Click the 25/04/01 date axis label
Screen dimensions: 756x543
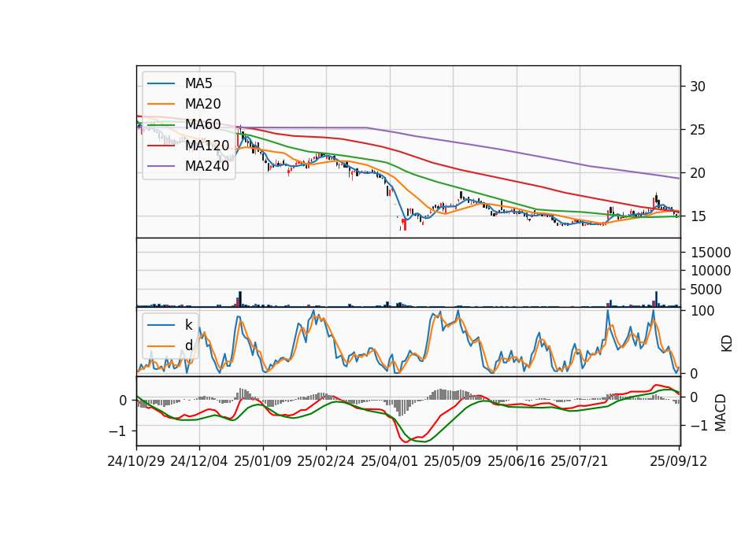tap(390, 461)
